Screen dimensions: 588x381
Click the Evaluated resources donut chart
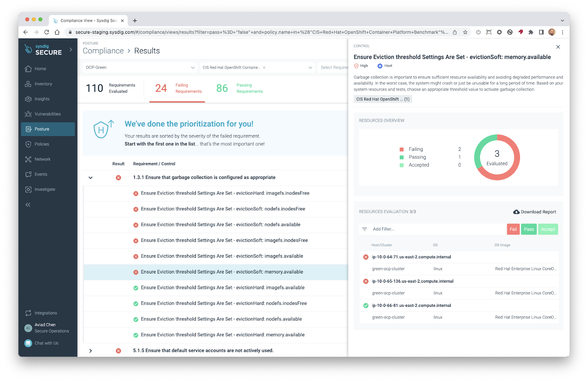click(x=497, y=157)
